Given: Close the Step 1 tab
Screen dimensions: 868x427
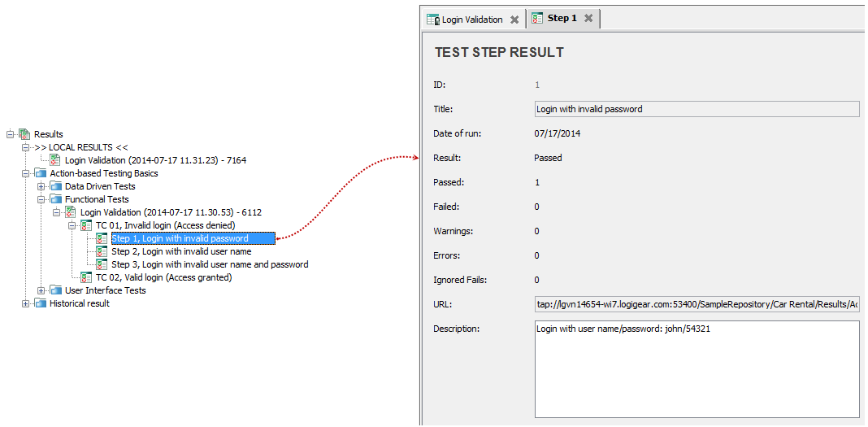Looking at the screenshot, I should click(588, 19).
